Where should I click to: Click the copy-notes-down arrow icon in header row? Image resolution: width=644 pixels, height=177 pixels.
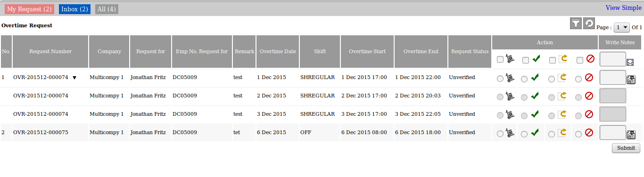(x=630, y=62)
